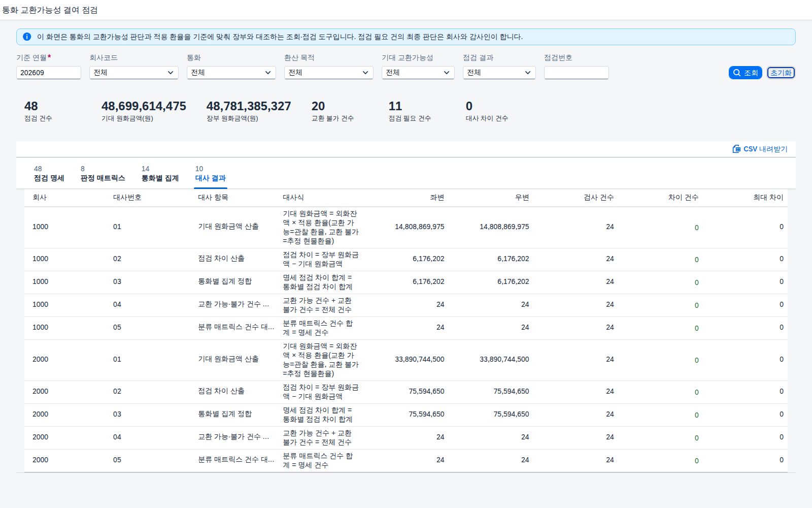Click 대사번호 05 in the company 2000 row
This screenshot has height=508, width=812.
(x=117, y=460)
